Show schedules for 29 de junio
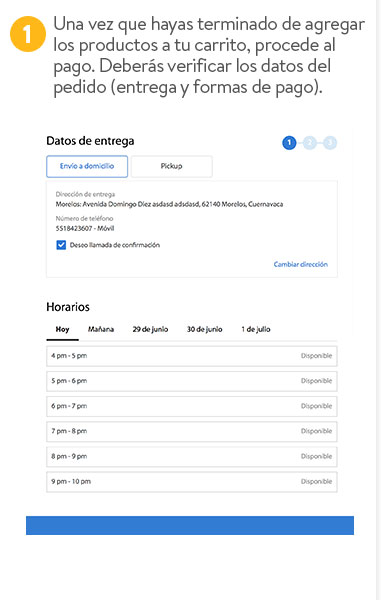383x600 pixels. click(x=150, y=329)
